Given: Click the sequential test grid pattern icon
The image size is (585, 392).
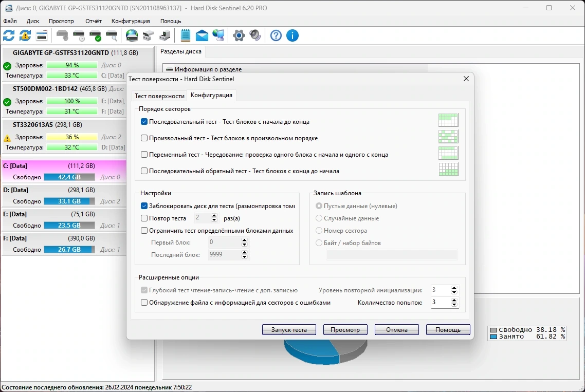Looking at the screenshot, I should click(x=448, y=120).
